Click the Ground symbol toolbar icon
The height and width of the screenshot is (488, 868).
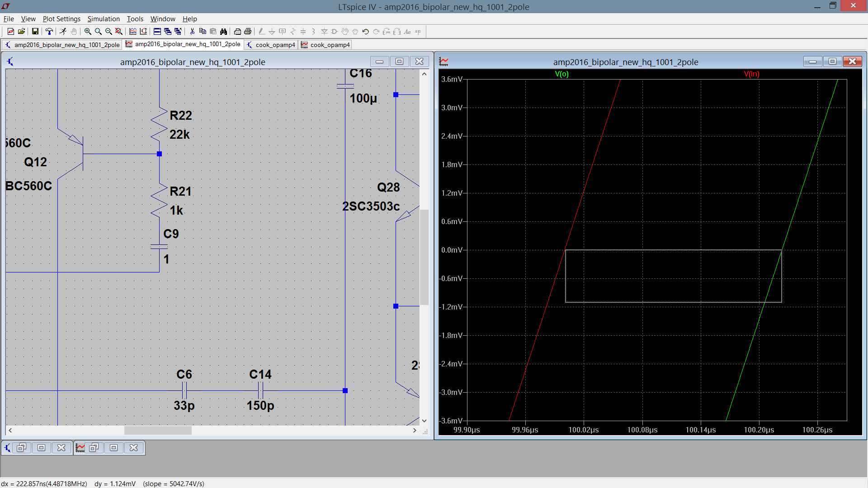point(272,31)
